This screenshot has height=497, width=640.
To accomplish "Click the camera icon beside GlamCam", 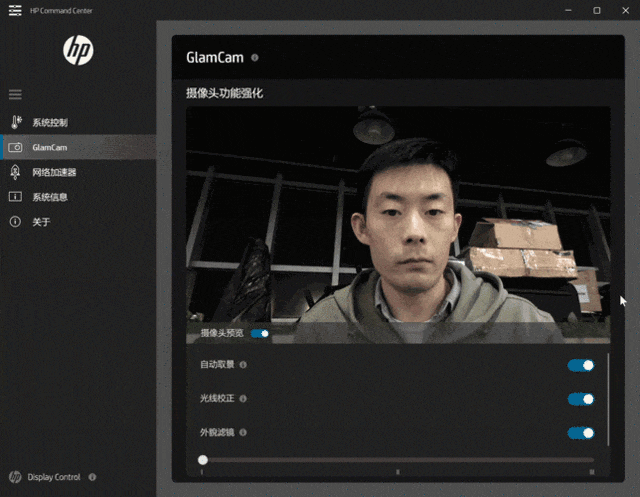I will point(16,147).
